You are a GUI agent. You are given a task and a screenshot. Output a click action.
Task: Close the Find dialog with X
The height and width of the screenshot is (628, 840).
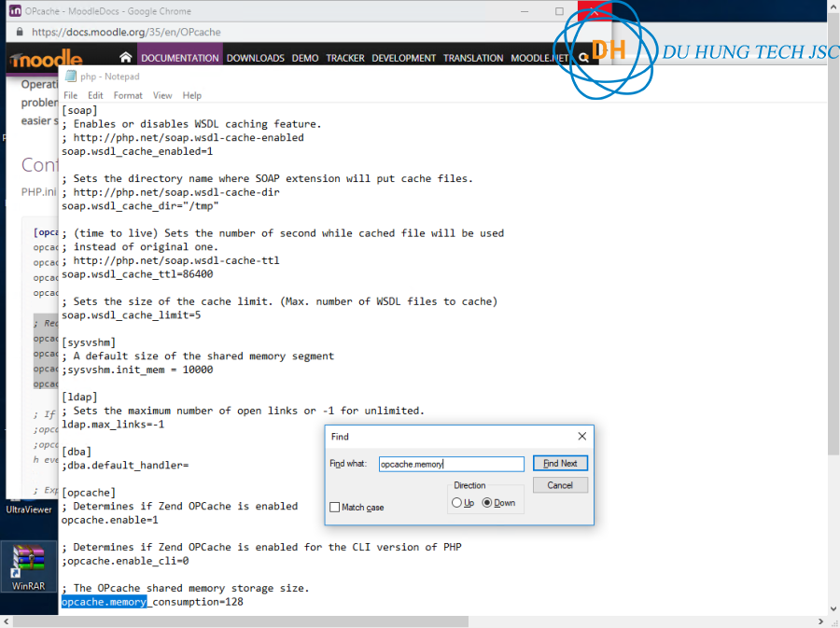581,437
